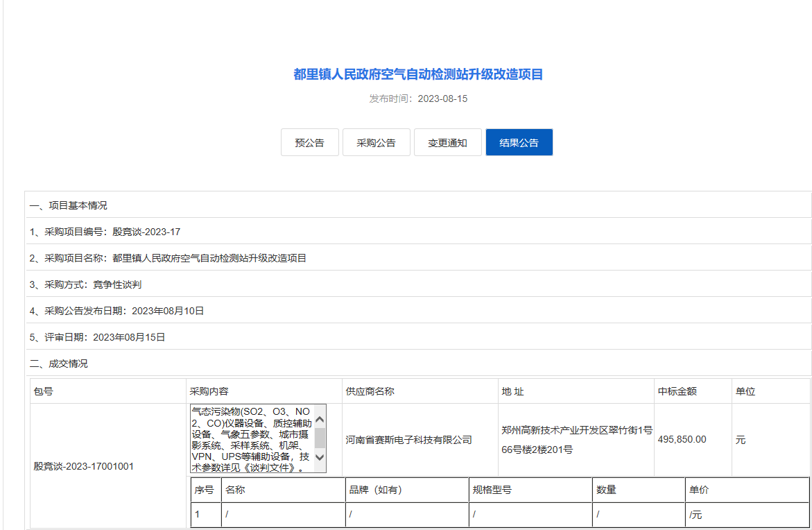
Task: Click the blue page title 都里镇人民政府空气自动检测站升级改造项目
Action: click(418, 74)
